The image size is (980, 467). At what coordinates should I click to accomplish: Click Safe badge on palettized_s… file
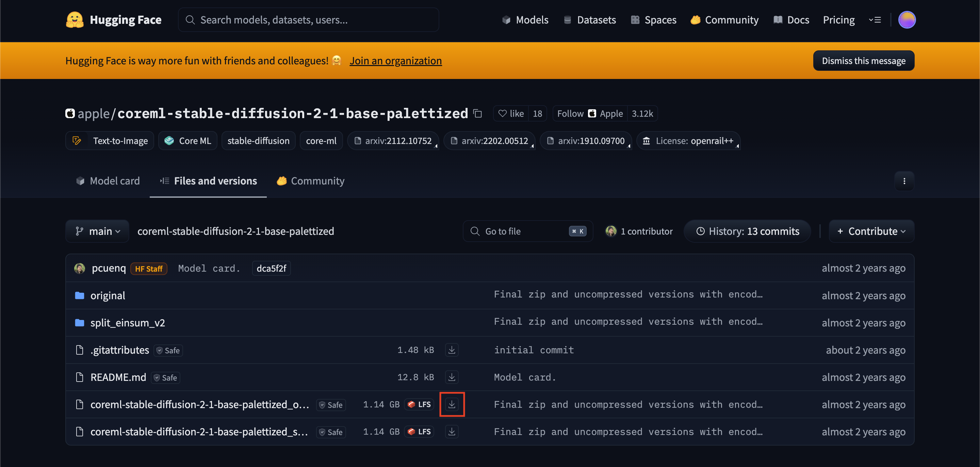[x=331, y=432]
